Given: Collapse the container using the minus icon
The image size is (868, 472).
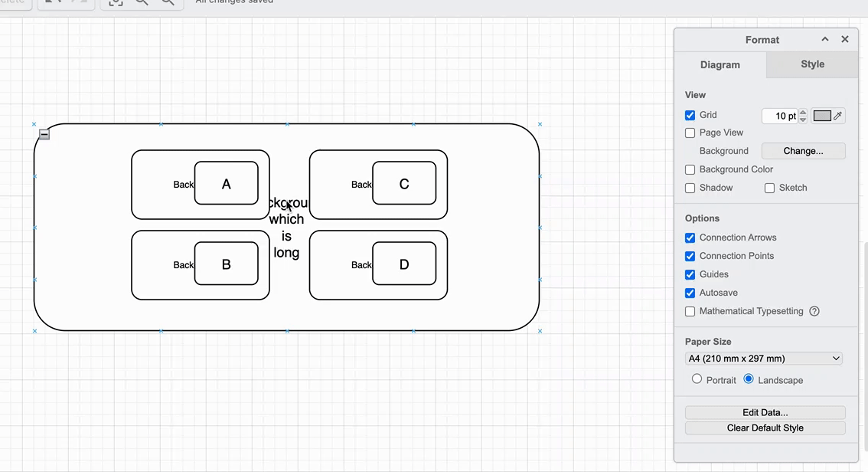Looking at the screenshot, I should pos(44,134).
